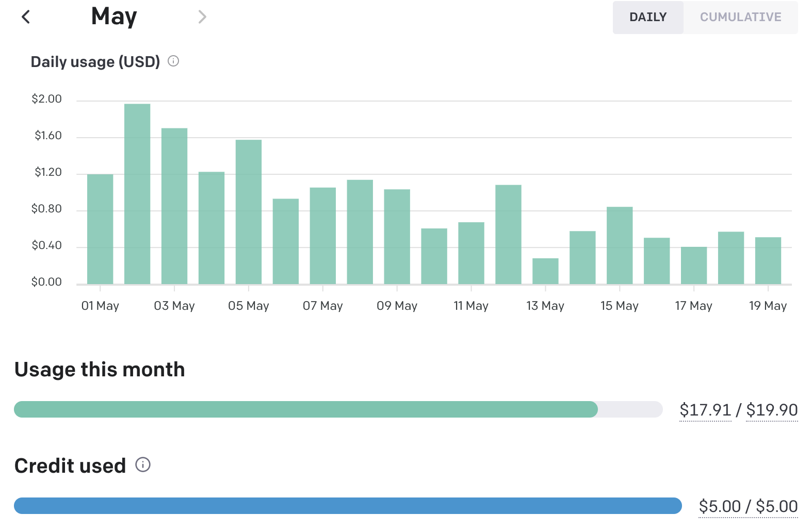Advance to next month with right chevron
Image resolution: width=812 pixels, height=531 pixels.
[202, 17]
